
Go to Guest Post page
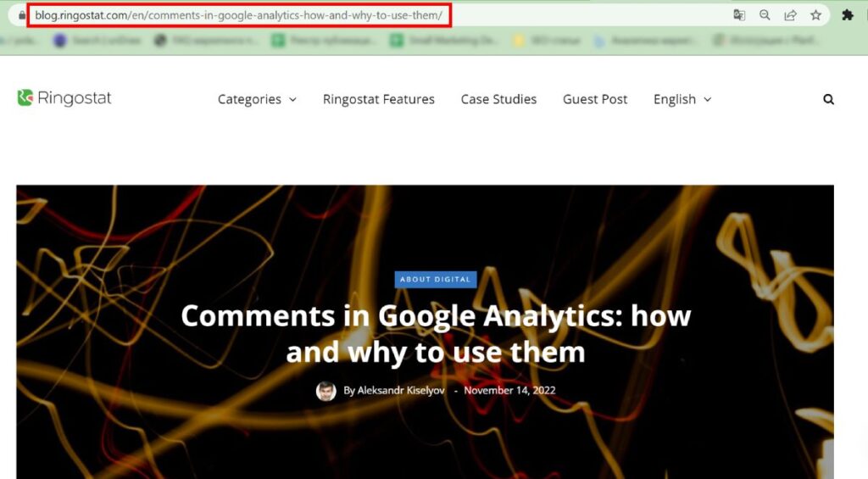click(595, 99)
